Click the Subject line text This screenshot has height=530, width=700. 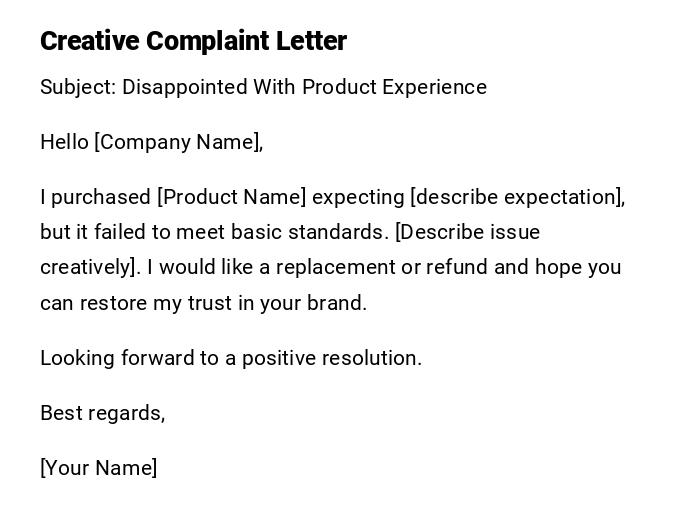[x=263, y=87]
